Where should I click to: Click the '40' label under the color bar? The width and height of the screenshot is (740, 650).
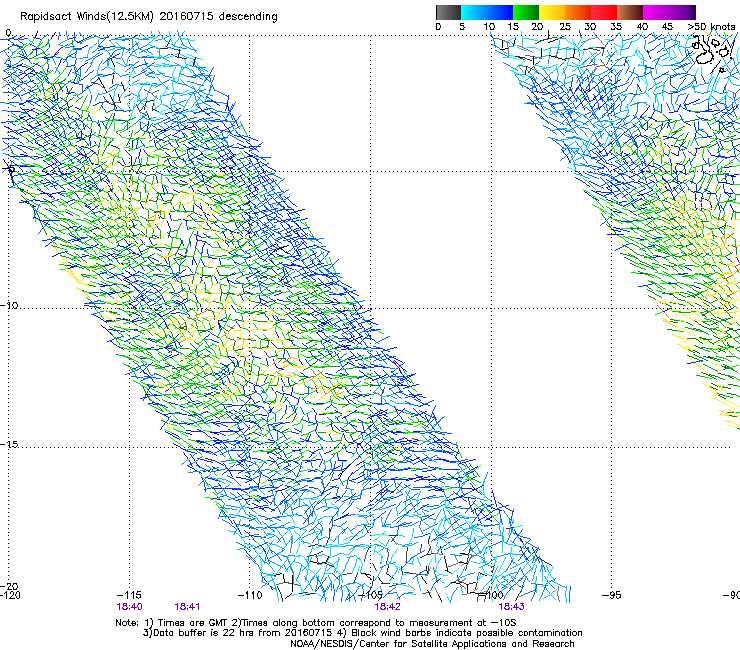coord(642,27)
